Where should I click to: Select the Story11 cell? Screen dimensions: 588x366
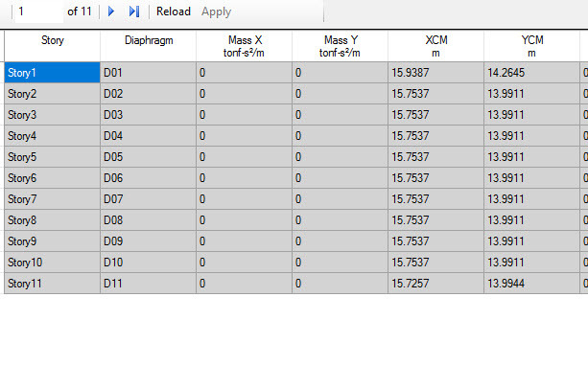click(52, 284)
